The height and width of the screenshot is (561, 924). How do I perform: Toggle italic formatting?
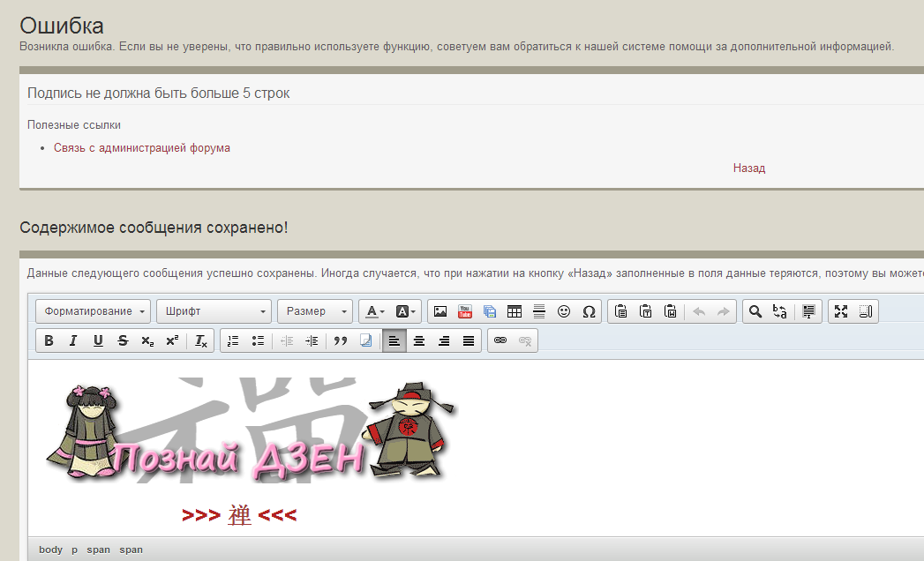coord(73,340)
